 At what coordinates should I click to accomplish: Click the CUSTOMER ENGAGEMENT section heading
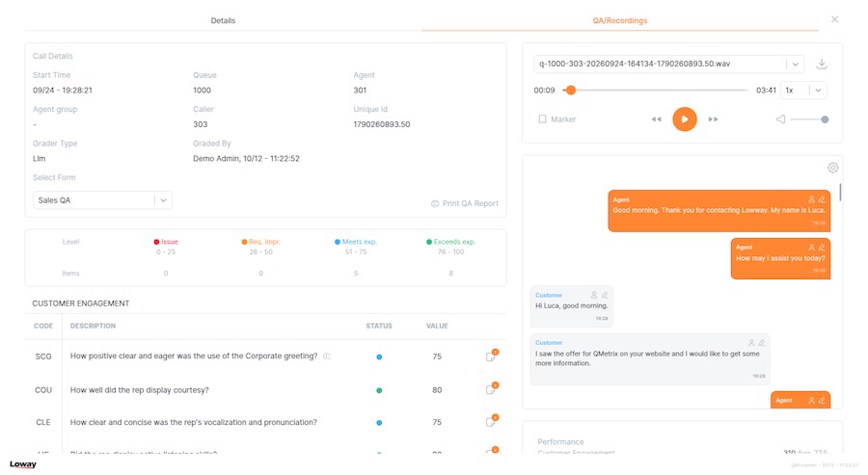81,303
